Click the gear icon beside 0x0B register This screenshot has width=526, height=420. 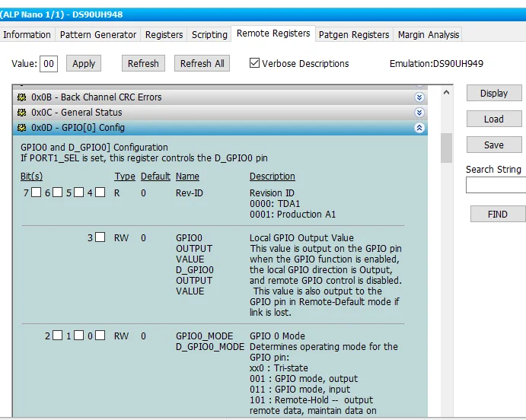21,97
